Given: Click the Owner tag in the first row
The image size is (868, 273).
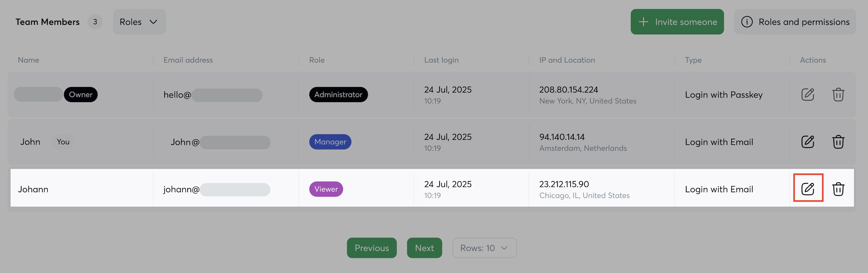Looking at the screenshot, I should (x=80, y=95).
